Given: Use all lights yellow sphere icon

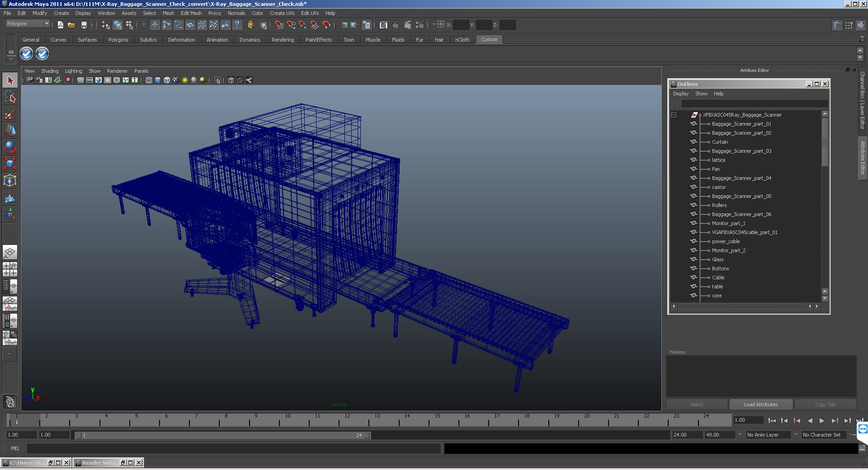Looking at the screenshot, I should pyautogui.click(x=185, y=80).
